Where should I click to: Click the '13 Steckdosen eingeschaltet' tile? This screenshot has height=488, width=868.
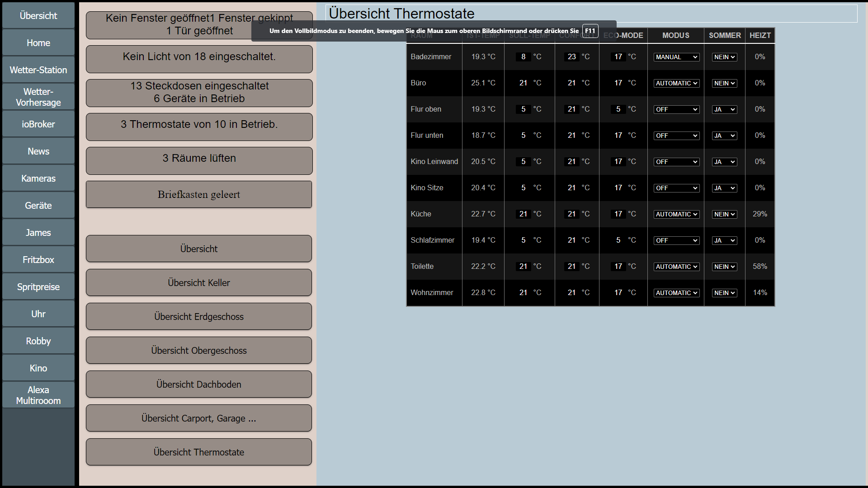point(199,93)
